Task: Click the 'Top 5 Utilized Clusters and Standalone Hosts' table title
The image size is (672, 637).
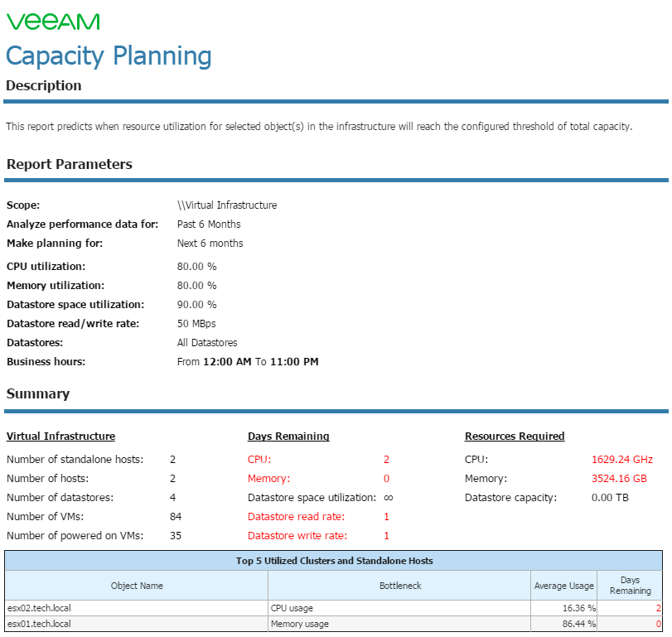Action: 334,561
